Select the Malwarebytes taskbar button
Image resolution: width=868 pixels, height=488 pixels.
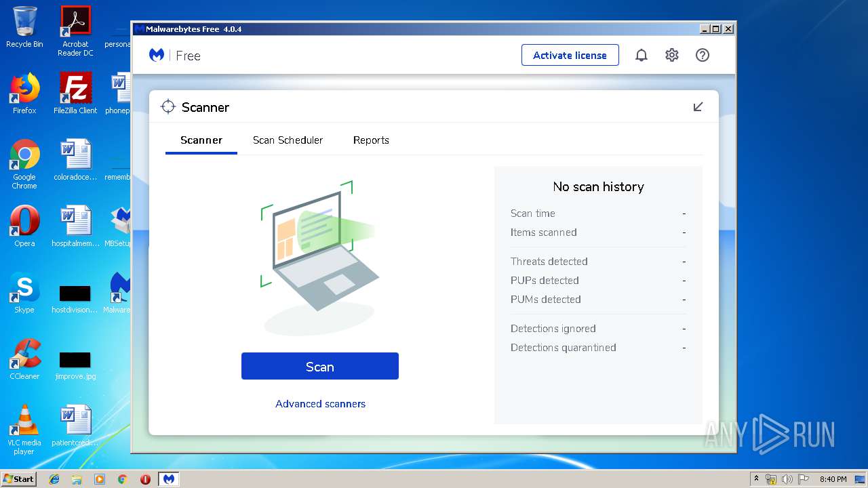(169, 479)
